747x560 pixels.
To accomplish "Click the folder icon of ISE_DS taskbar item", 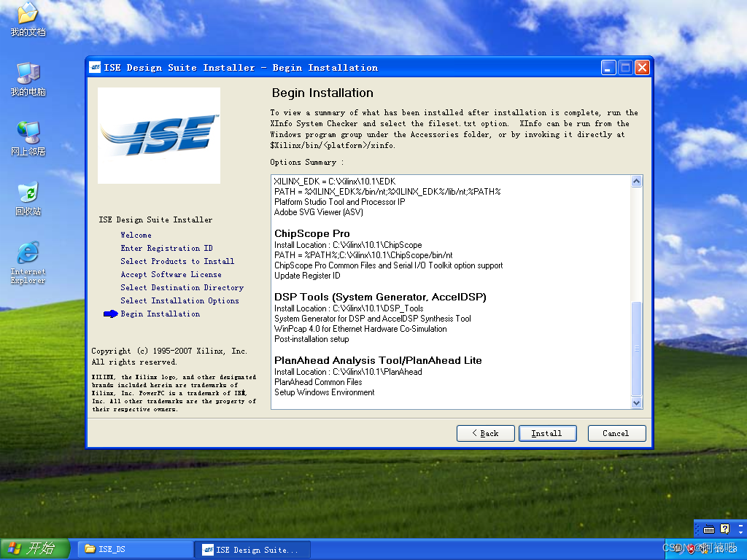I will coord(90,548).
